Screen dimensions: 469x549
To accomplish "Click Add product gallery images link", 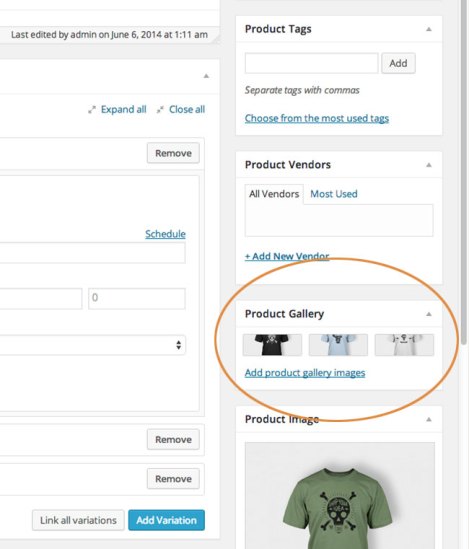I will tap(305, 373).
